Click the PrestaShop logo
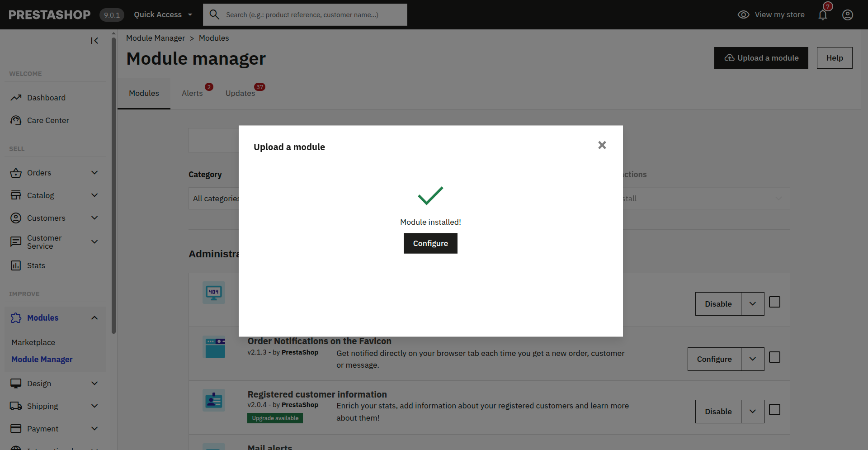868x450 pixels. (x=50, y=15)
